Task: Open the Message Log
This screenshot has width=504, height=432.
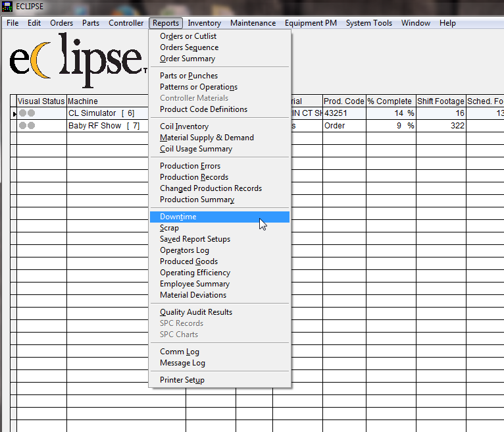Action: pos(220,363)
